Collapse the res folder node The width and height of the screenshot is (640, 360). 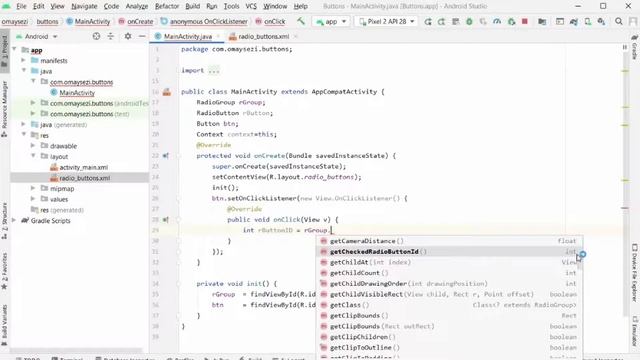click(x=23, y=135)
